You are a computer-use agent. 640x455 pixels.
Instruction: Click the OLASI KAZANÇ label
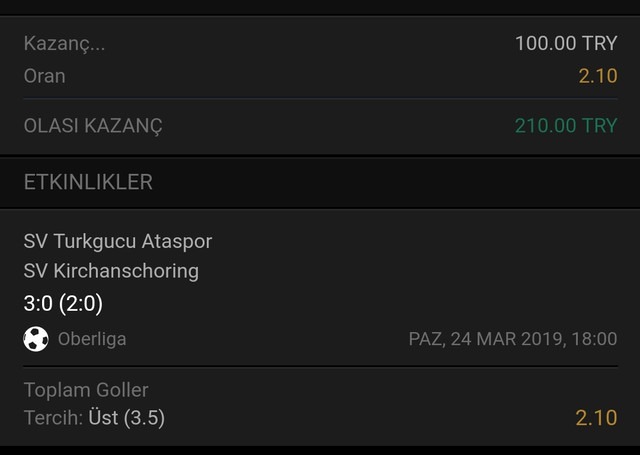[93, 126]
